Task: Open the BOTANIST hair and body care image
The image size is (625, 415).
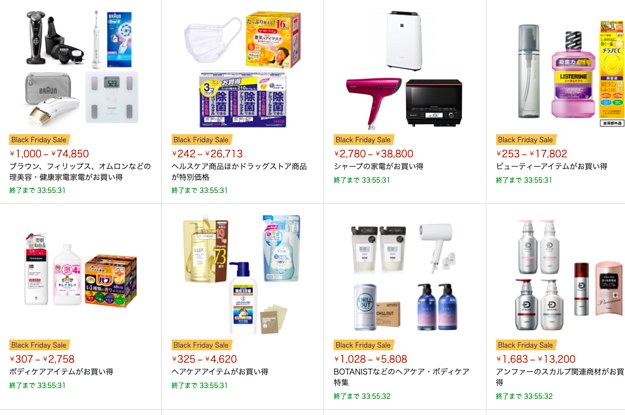Action: tap(404, 277)
